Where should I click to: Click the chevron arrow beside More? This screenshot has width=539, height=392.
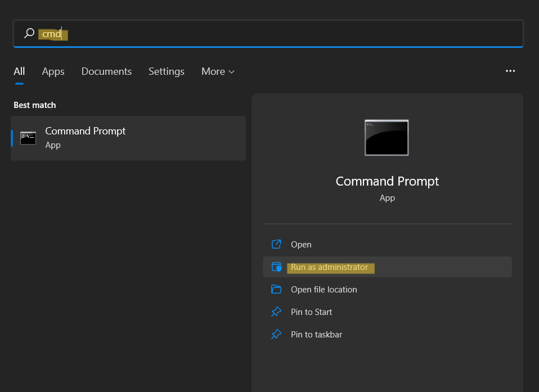click(231, 72)
